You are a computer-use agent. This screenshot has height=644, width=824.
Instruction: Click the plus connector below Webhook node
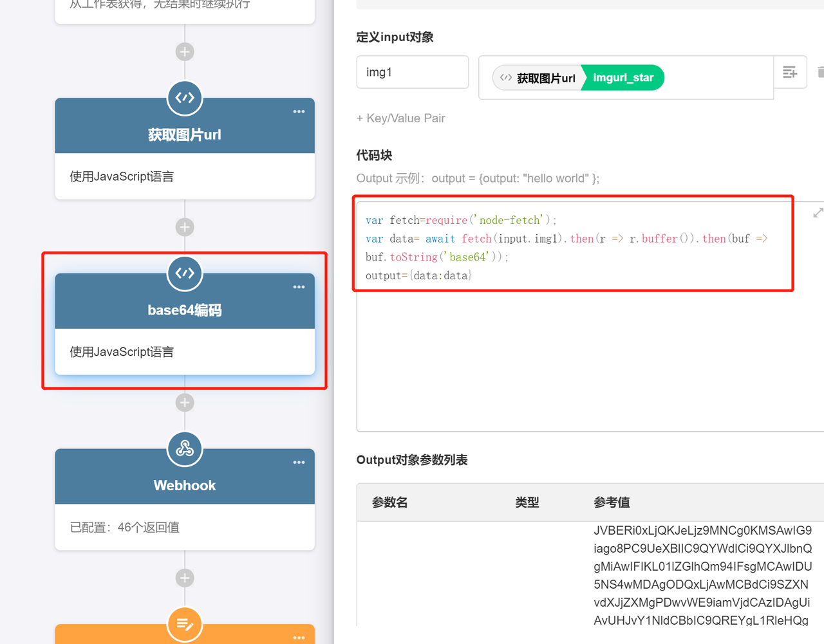tap(185, 577)
